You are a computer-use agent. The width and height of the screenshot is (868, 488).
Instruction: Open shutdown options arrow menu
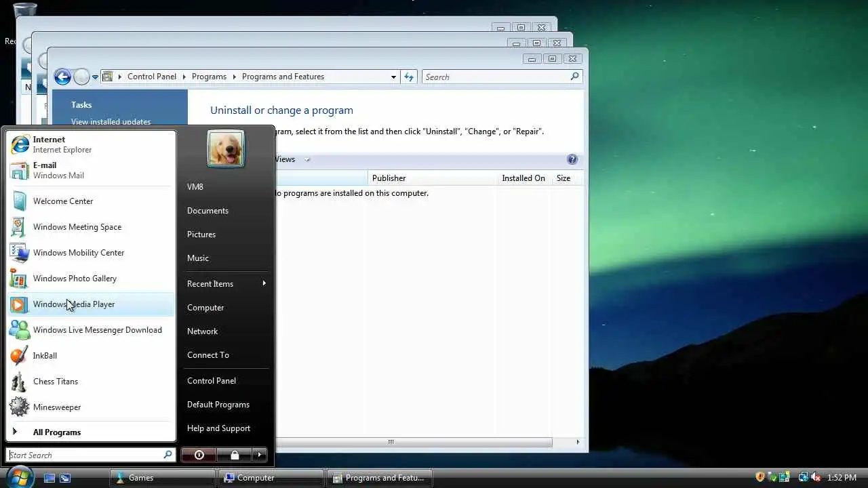coord(260,455)
